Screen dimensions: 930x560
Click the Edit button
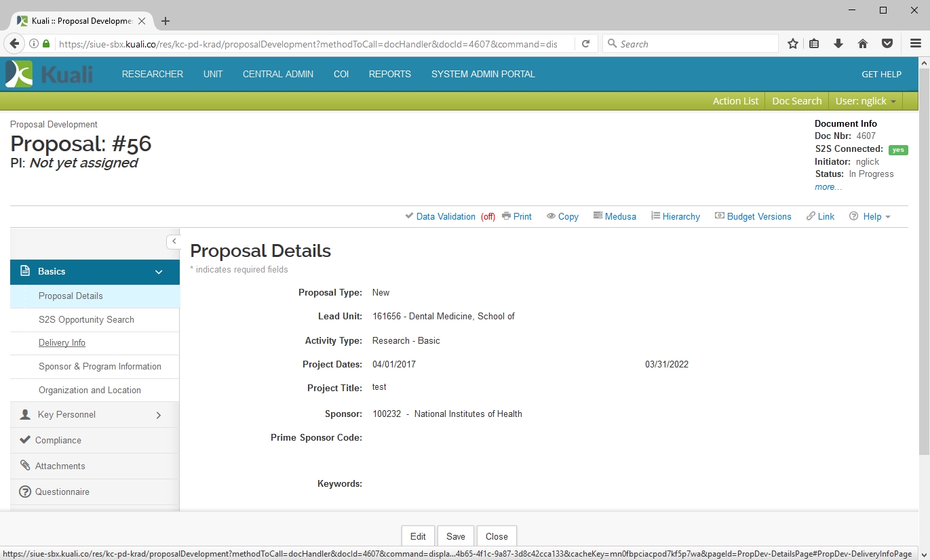pyautogui.click(x=418, y=536)
